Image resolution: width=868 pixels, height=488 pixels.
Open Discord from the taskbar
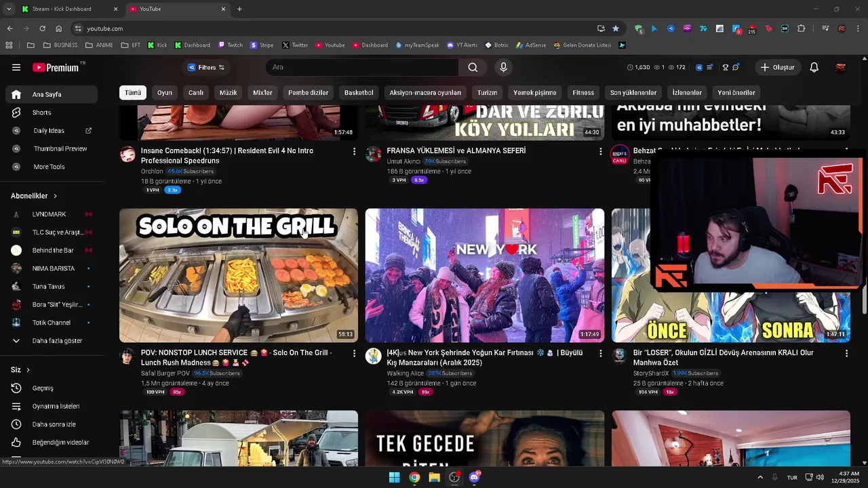(x=474, y=477)
